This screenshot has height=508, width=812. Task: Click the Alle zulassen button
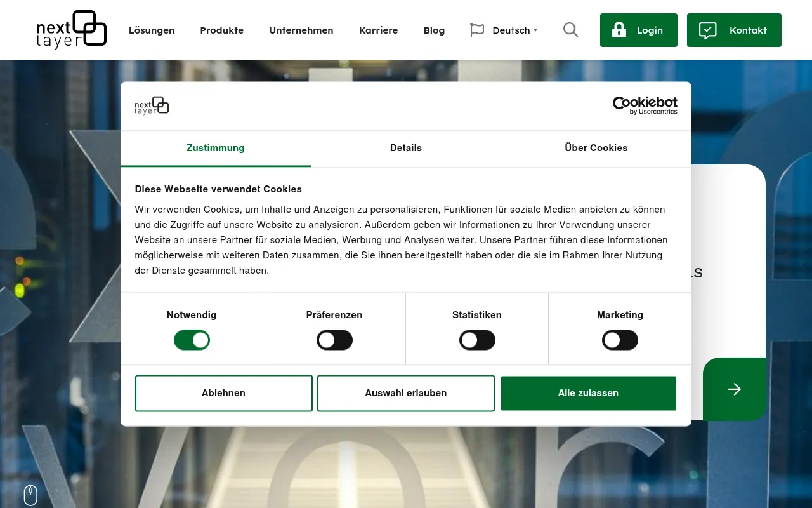(588, 393)
